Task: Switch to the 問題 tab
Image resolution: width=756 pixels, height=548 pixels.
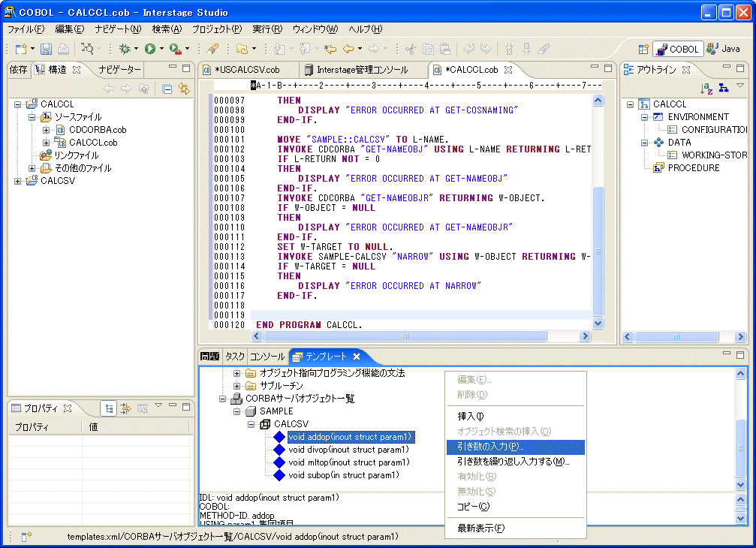Action: tap(210, 357)
